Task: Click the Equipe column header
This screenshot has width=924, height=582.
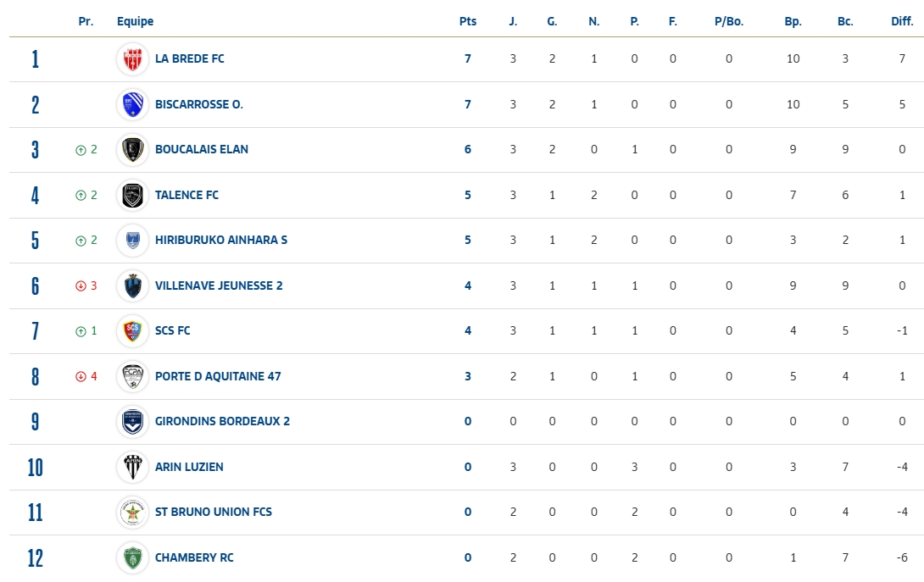Action: coord(135,22)
